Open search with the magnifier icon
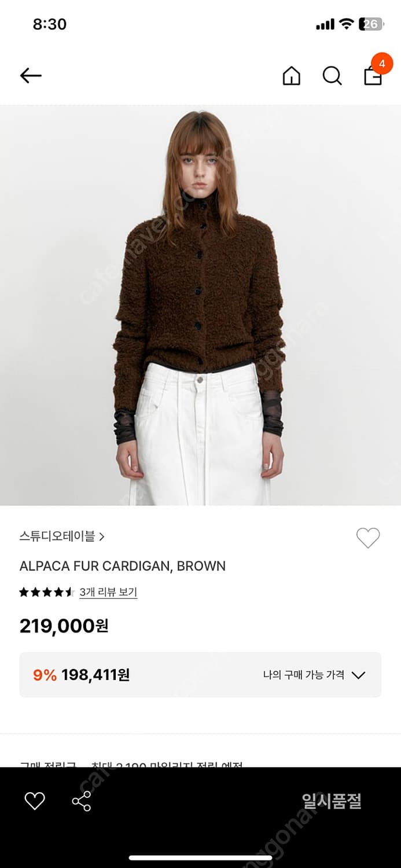The image size is (401, 868). (x=332, y=76)
